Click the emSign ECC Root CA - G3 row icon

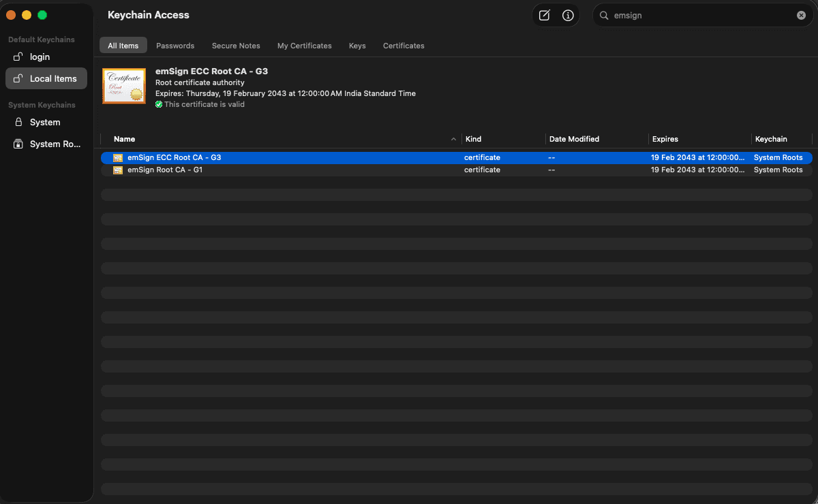[118, 157]
